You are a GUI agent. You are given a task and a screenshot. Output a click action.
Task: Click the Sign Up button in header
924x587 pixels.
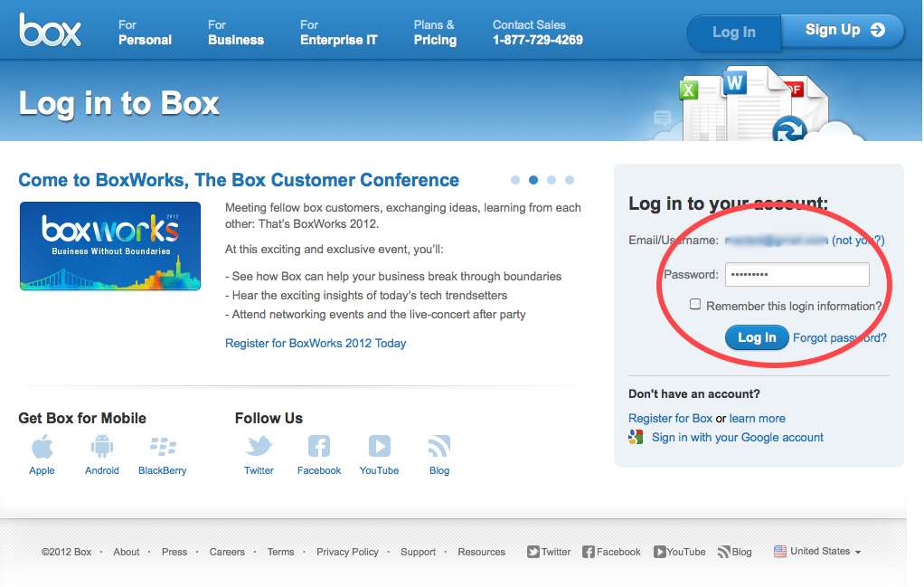pos(844,31)
